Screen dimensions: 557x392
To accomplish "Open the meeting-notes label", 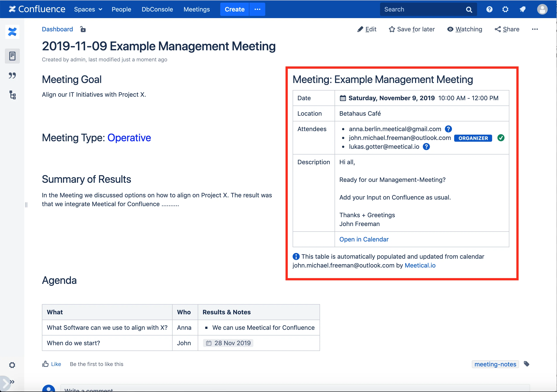I will tap(495, 364).
